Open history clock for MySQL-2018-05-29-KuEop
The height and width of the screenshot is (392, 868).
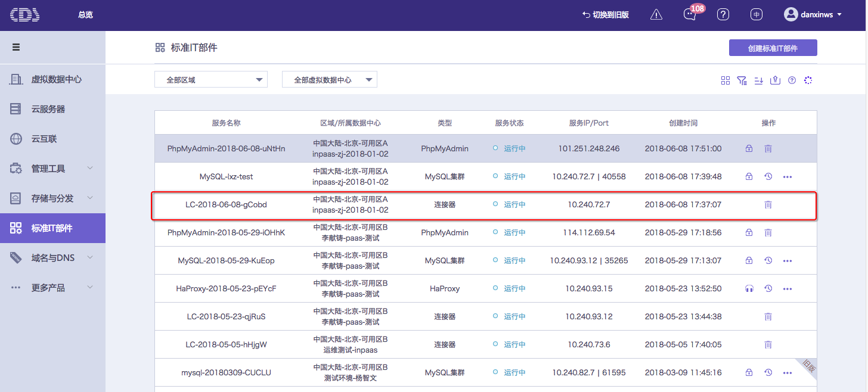(768, 261)
